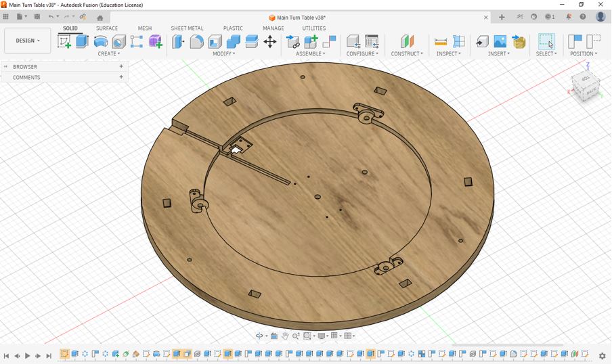Switch to the Surface tab

107,28
